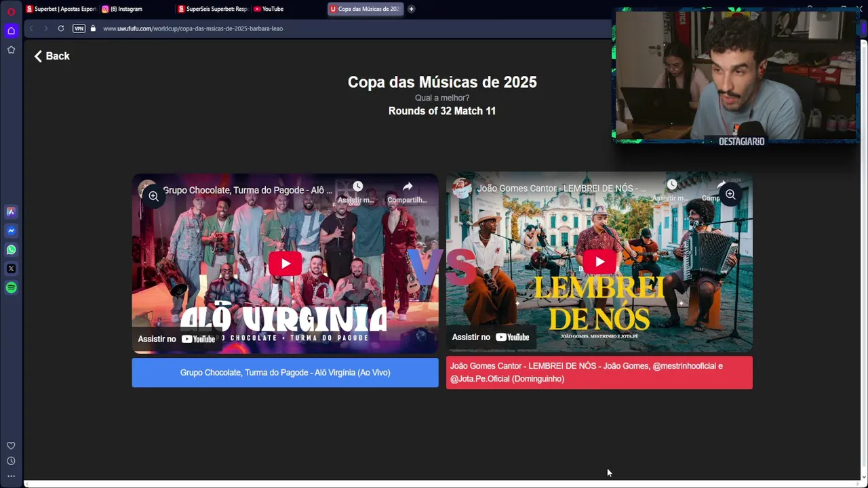
Task: Open the heart favorites icon in sidebar
Action: 11,445
